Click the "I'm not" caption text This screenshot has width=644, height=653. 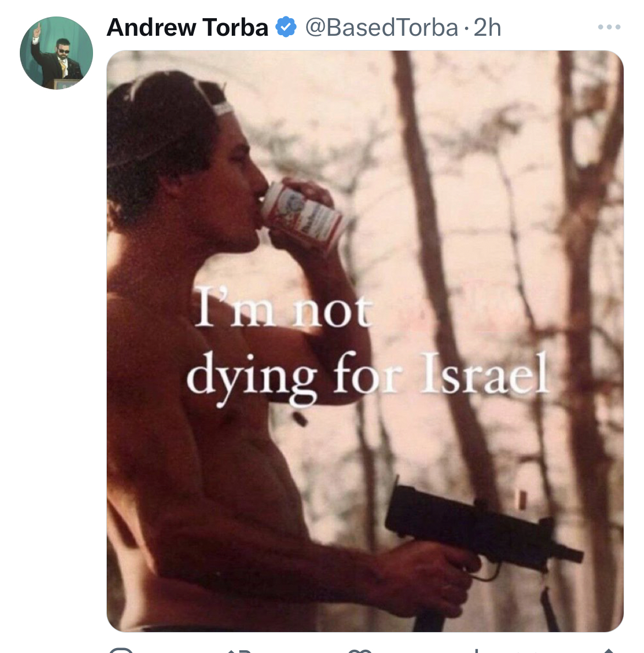pyautogui.click(x=283, y=308)
